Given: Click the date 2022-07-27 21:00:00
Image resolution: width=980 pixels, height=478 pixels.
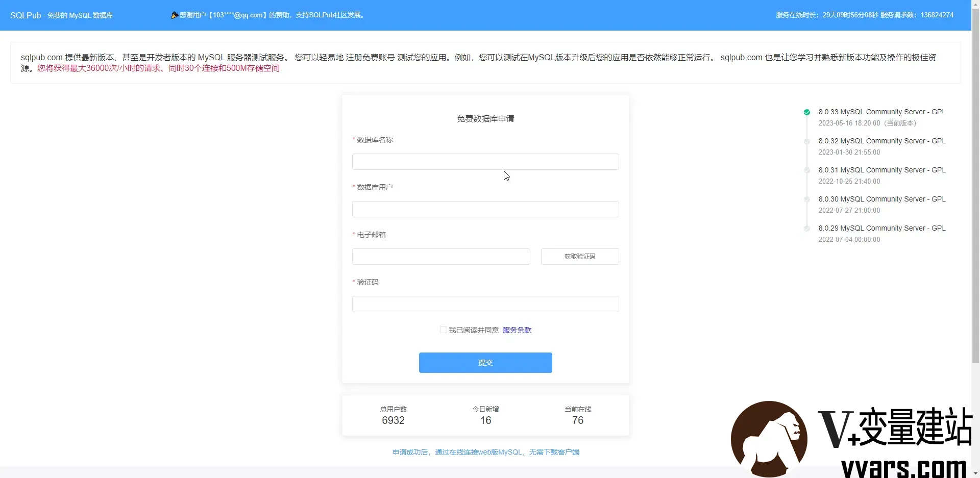Looking at the screenshot, I should coord(849,210).
